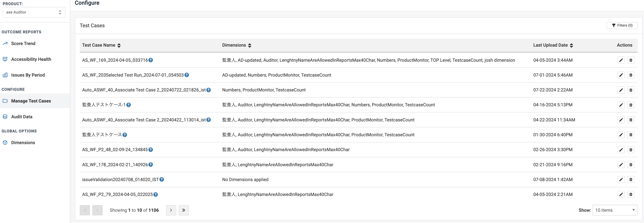Select Manage Test Cases in the sidebar
Viewport: 644px width, 223px height.
[31, 101]
